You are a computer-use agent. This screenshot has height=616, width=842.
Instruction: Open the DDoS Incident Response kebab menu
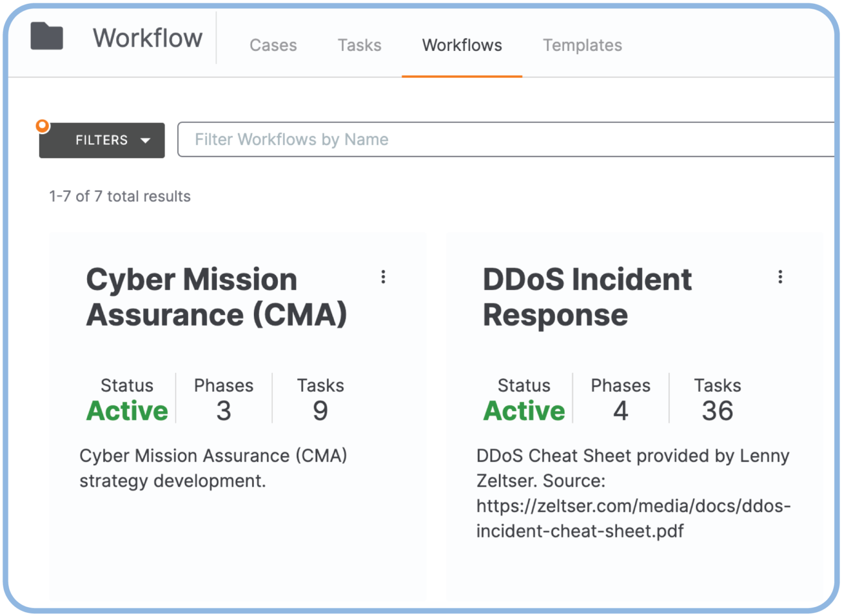coord(780,278)
